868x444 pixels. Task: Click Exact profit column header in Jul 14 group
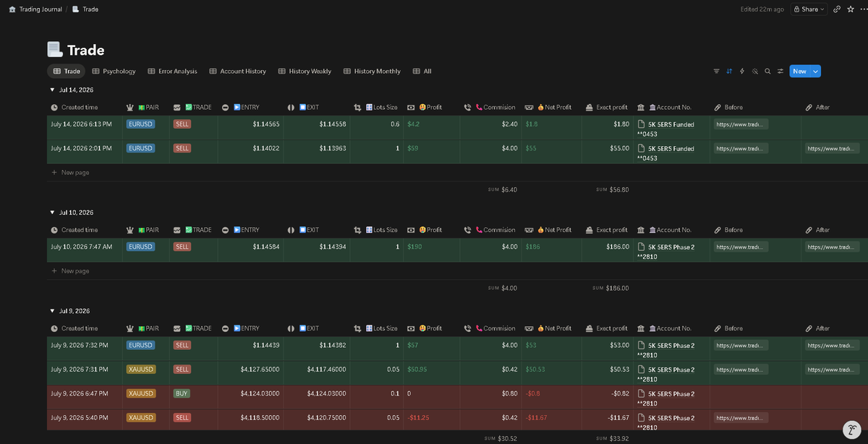pos(608,108)
